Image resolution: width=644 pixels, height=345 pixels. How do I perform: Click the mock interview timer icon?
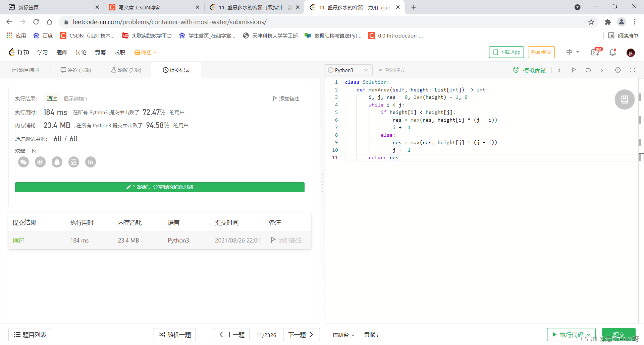pos(516,70)
